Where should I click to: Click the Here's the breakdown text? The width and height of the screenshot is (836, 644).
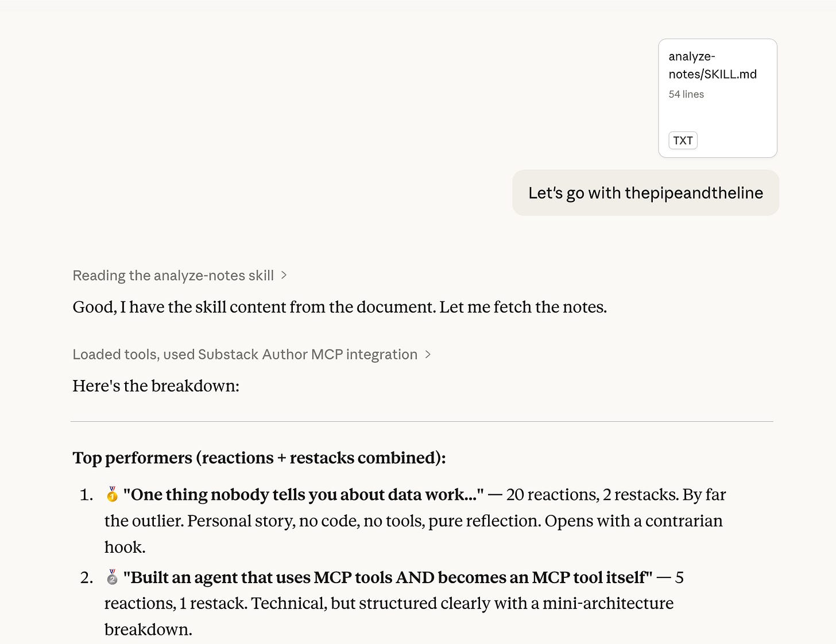(x=156, y=386)
